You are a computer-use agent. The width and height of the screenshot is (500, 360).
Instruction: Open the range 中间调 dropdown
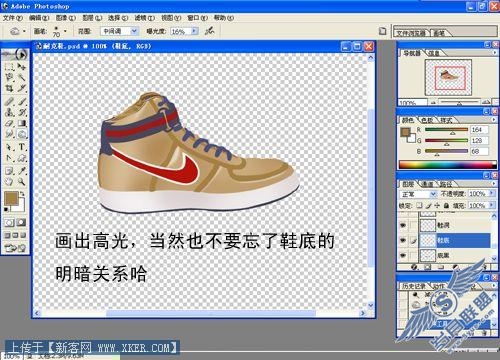tap(134, 31)
